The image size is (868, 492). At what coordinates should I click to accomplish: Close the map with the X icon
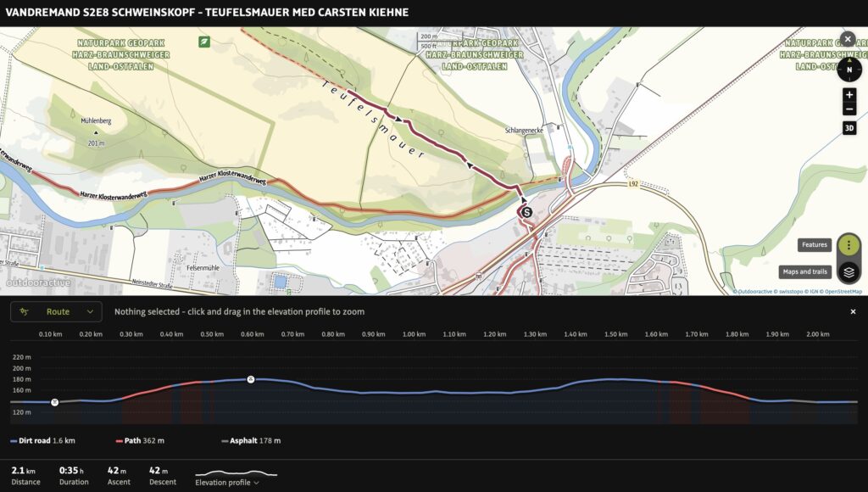(848, 39)
